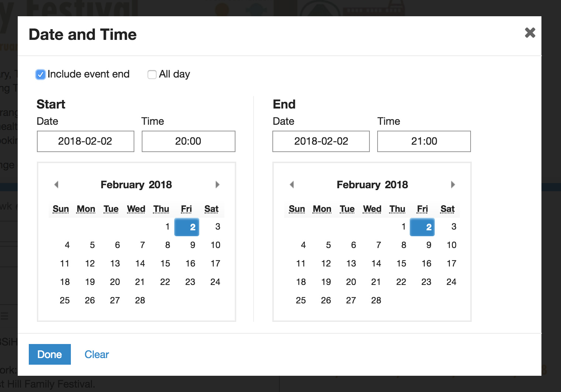Choose February 3 in the End calendar

[454, 227]
